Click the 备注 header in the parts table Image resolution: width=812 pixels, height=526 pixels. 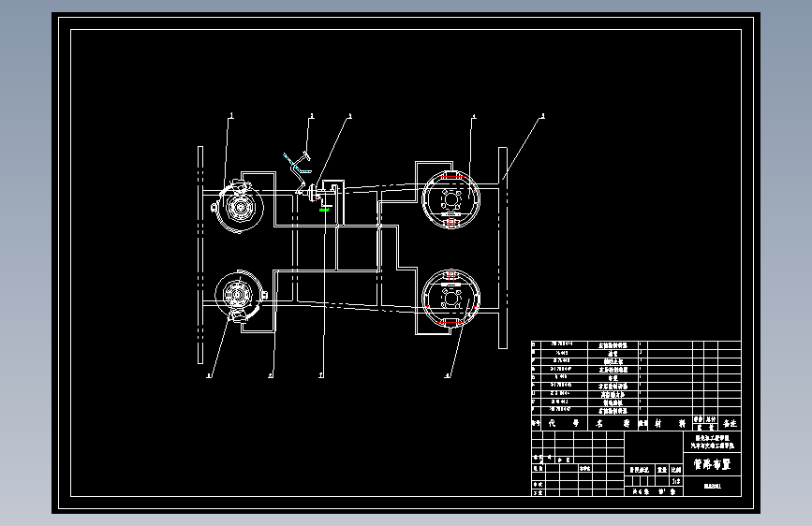coord(730,423)
